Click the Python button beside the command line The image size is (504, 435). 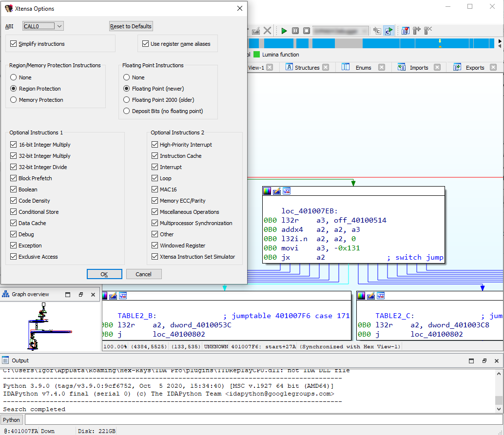click(12, 420)
